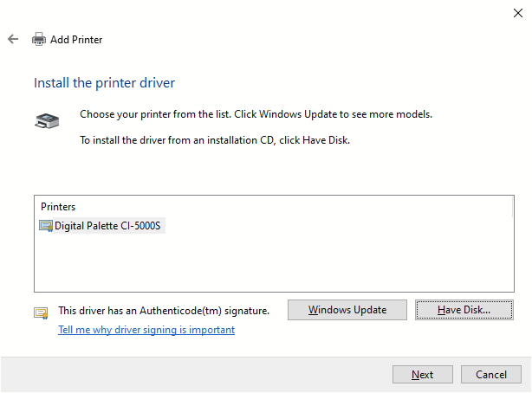Select Digital Palette CI-5000S in the list
This screenshot has height=393, width=532.
[x=102, y=225]
